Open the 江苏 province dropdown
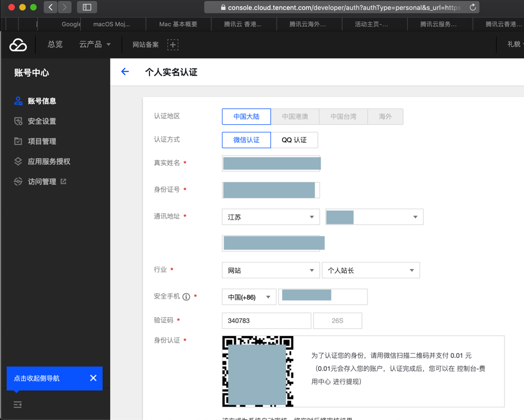Viewport: 524px width, 420px height. [270, 217]
